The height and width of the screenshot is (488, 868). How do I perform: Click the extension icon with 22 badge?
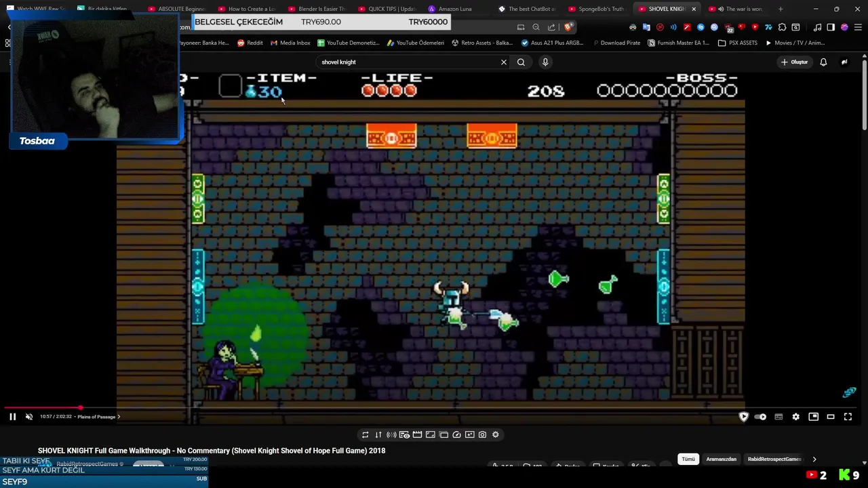[728, 28]
